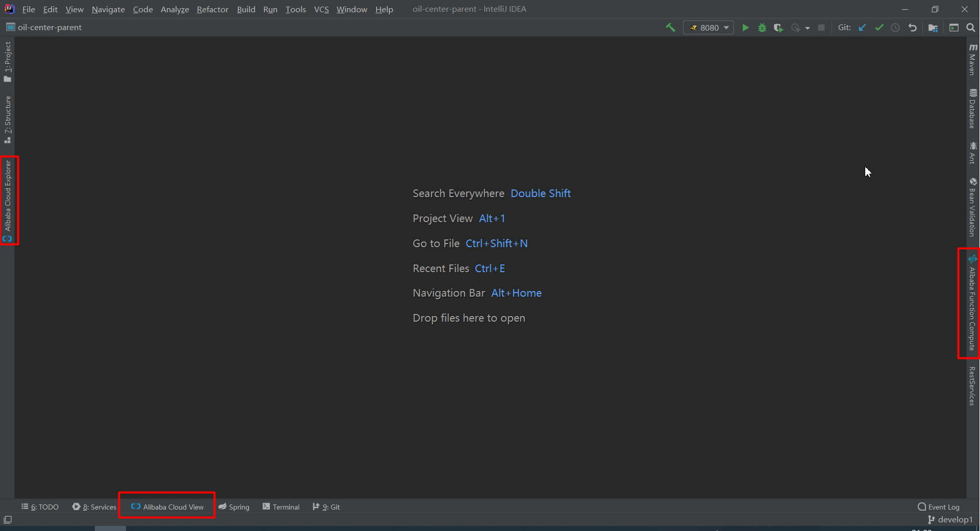Open the 8080 run configuration dropdown
The height and width of the screenshot is (531, 980).
pos(709,28)
